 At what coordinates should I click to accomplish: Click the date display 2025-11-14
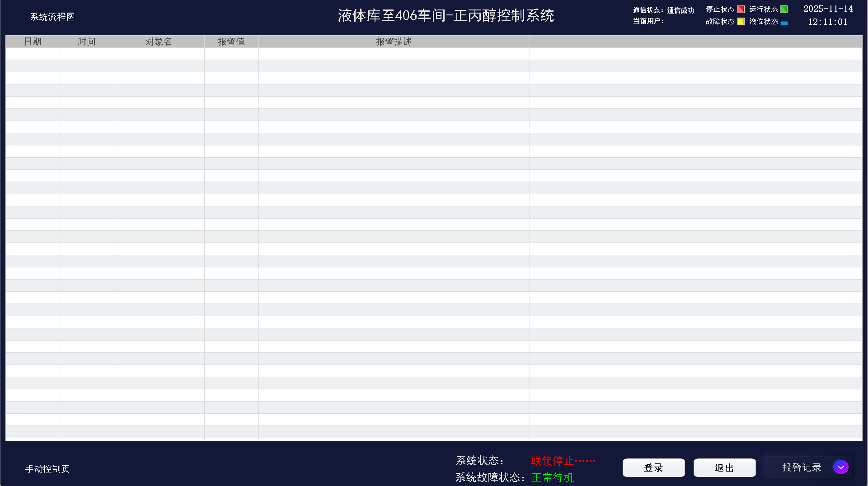coord(828,9)
